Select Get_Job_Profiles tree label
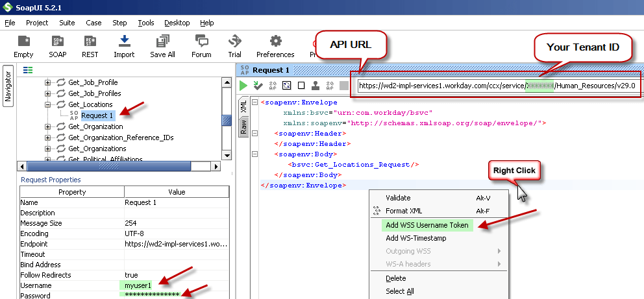 (95, 93)
